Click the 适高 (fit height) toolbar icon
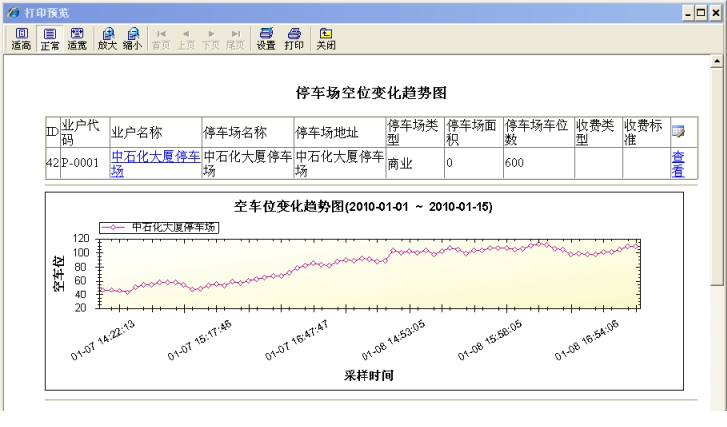 point(20,38)
